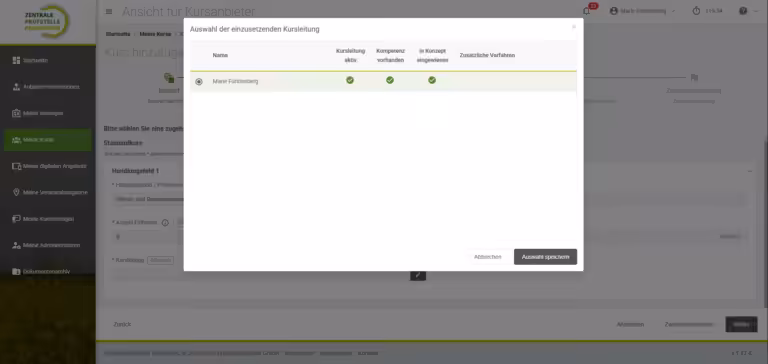Click the location pin sidebar icon
Viewport: 768px width, 364px height.
16,193
